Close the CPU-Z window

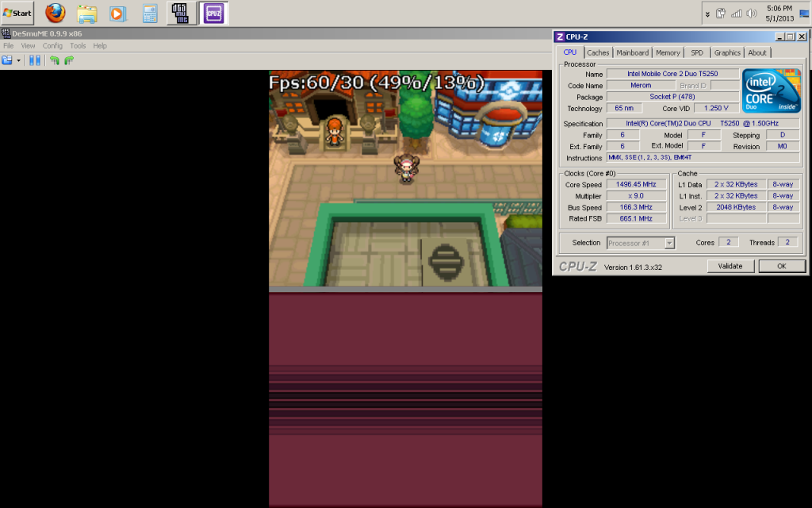802,37
